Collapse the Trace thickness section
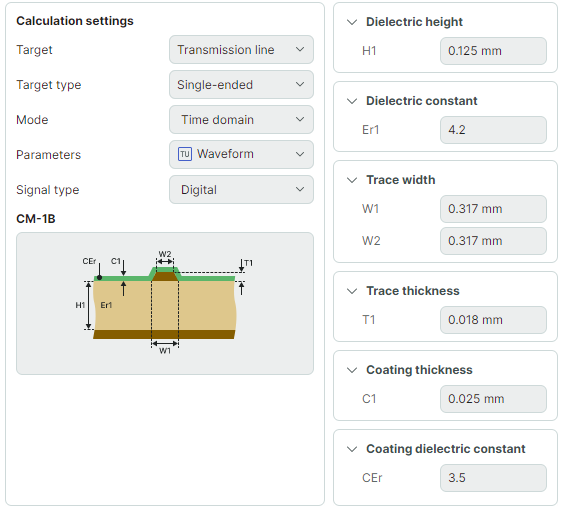Screen dimensions: 562x506 352,291
